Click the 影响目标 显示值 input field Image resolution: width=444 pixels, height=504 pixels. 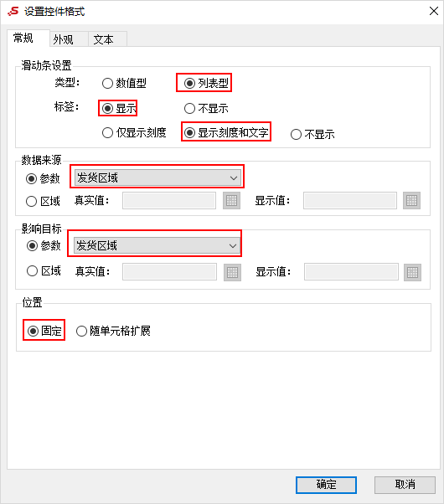click(351, 272)
